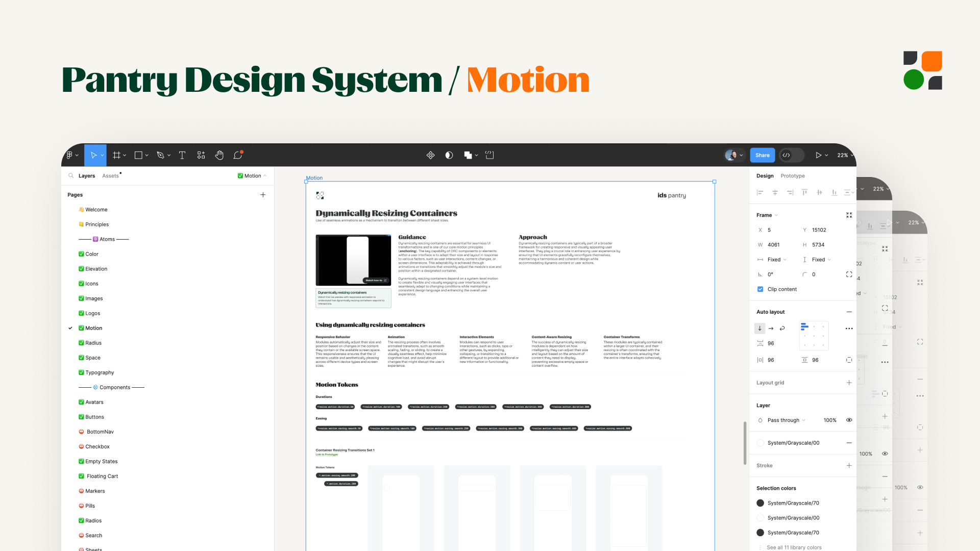
Task: Click the layers search icon
Action: click(71, 176)
